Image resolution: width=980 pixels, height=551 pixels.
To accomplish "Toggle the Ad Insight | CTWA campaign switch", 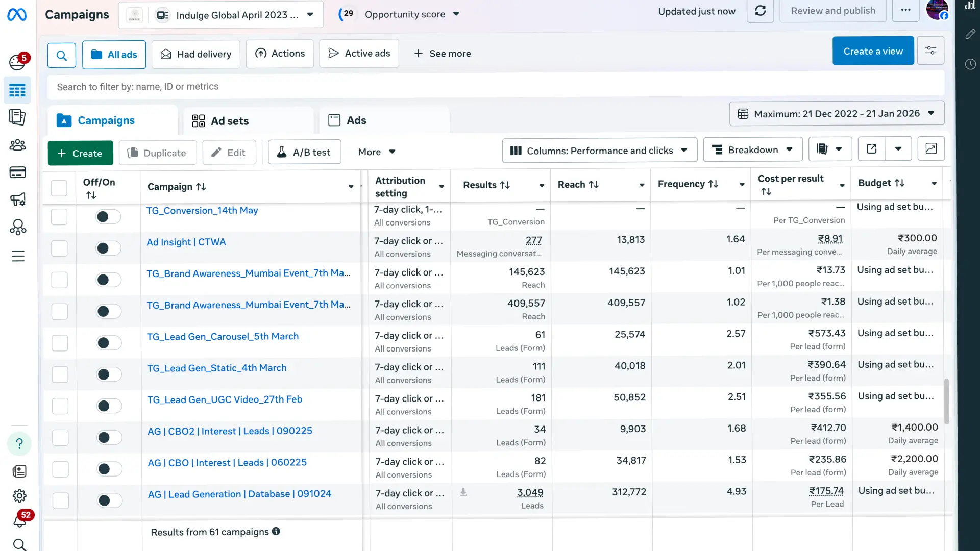I will click(x=108, y=248).
